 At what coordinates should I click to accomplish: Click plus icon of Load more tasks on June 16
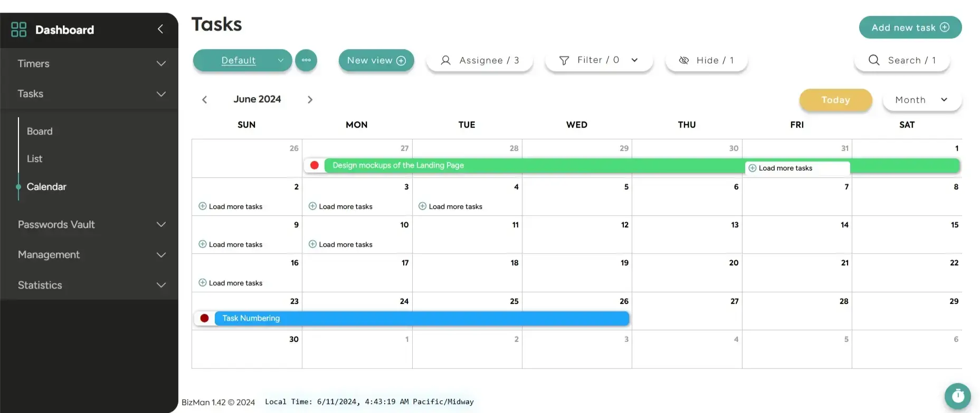203,283
